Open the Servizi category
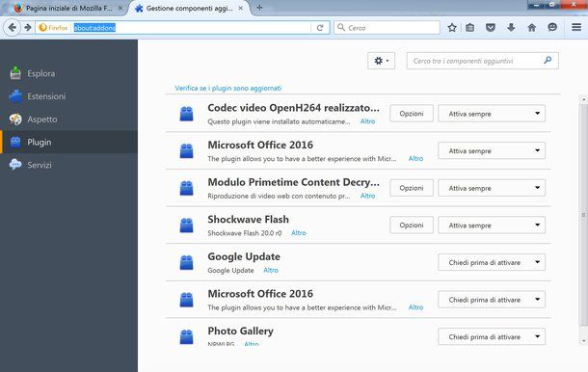This screenshot has width=588, height=372. (68, 165)
